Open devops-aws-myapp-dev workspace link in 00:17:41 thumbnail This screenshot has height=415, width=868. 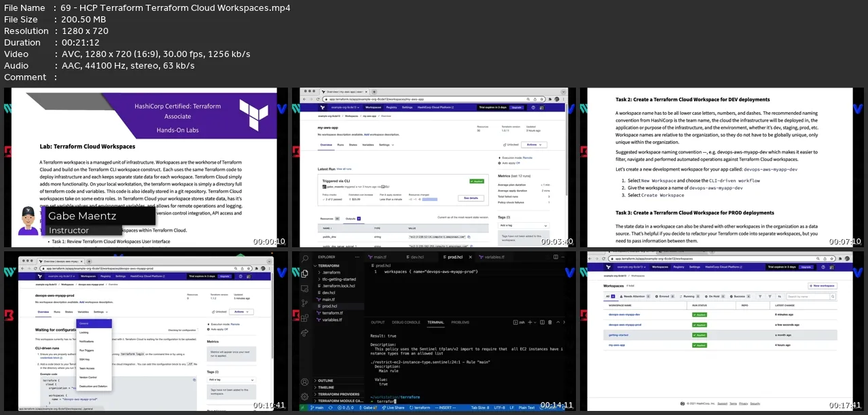[x=624, y=314]
